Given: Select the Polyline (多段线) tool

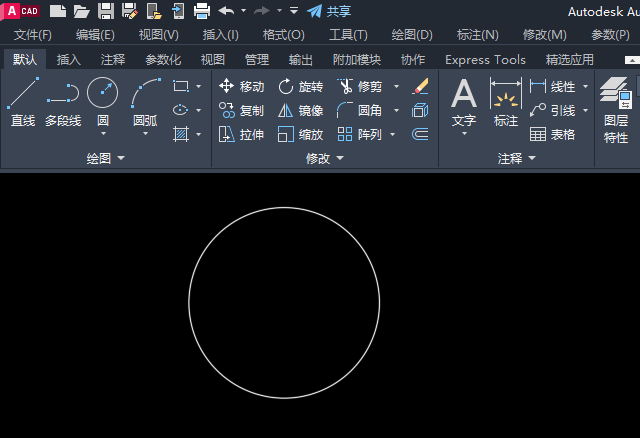Looking at the screenshot, I should point(63,102).
